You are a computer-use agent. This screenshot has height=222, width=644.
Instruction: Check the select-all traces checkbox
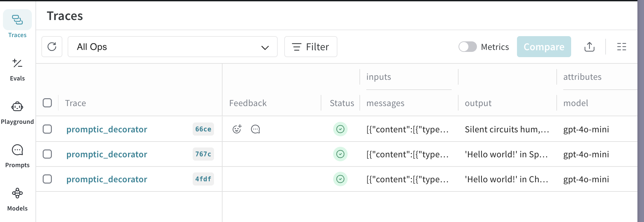pos(47,103)
